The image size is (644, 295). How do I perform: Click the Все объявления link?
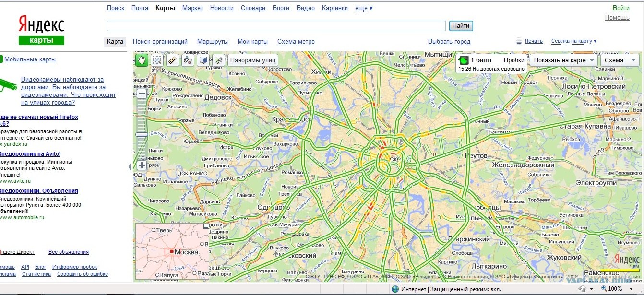[x=69, y=252]
